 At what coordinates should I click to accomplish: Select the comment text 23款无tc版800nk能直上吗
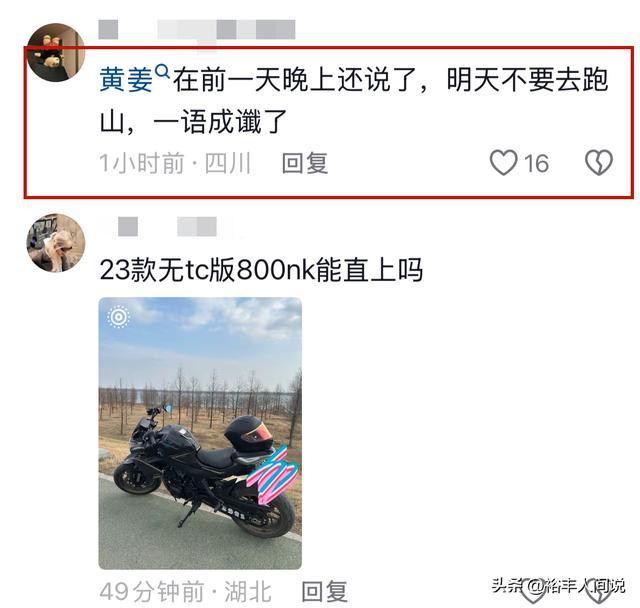pos(261,270)
